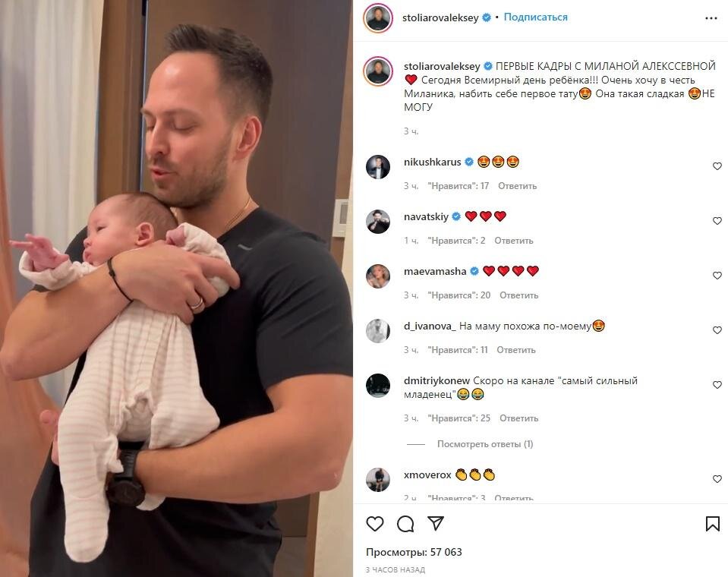Open likes count '"Нравится": 25'

[x=459, y=418]
